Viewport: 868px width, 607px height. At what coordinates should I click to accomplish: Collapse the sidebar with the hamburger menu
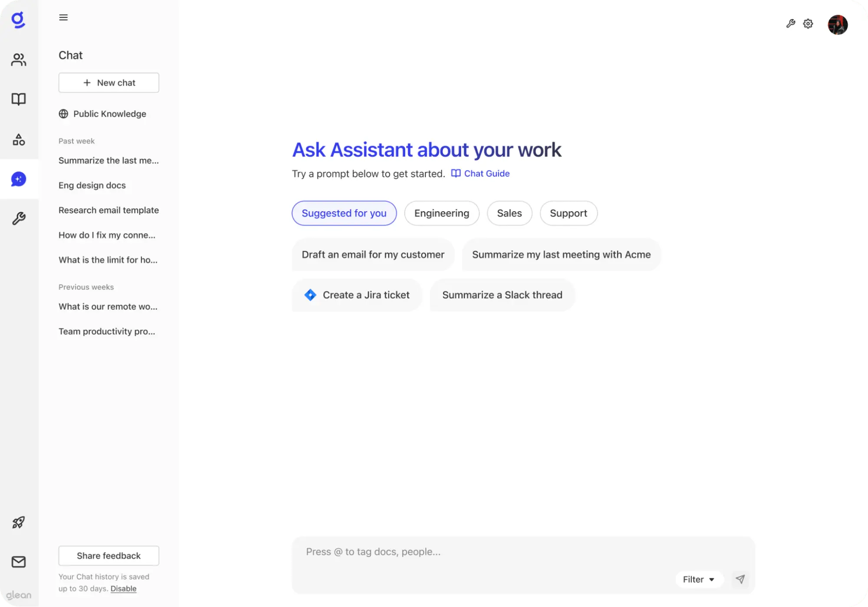[x=63, y=17]
